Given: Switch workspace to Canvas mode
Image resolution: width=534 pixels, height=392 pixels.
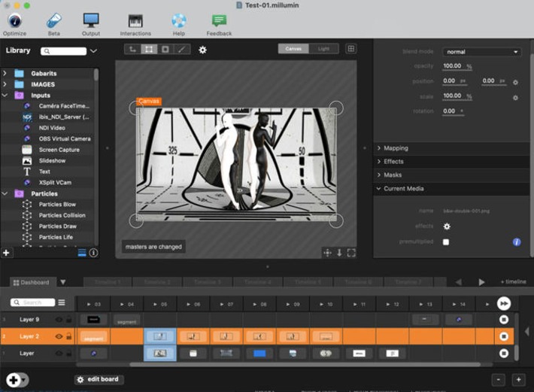Looking at the screenshot, I should point(293,49).
